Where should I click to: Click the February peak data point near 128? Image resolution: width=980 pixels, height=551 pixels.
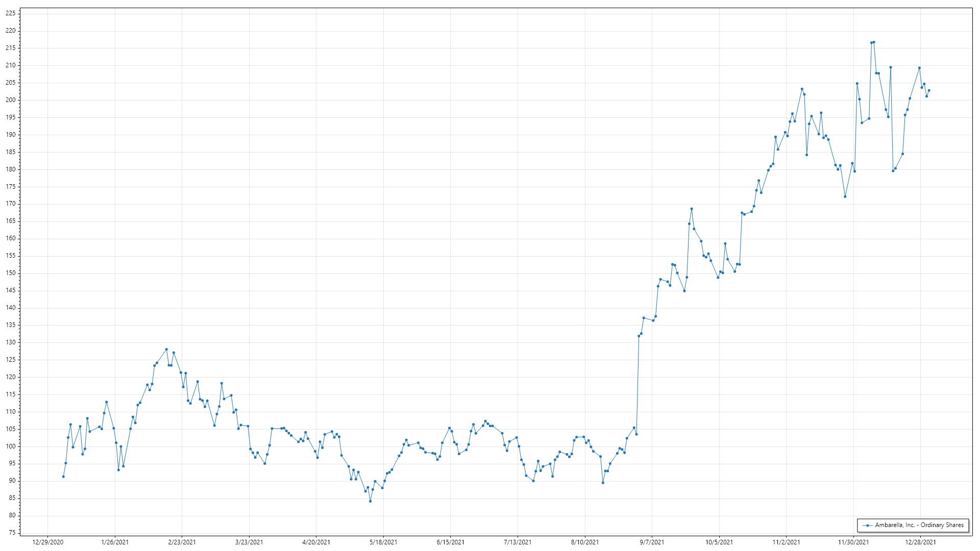(166, 349)
